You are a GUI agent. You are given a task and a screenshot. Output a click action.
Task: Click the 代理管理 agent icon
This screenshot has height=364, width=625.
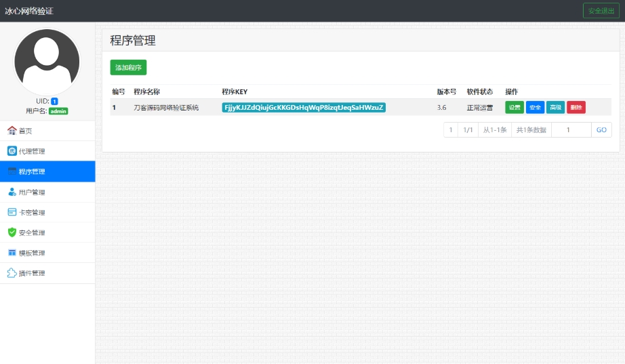[x=12, y=151]
